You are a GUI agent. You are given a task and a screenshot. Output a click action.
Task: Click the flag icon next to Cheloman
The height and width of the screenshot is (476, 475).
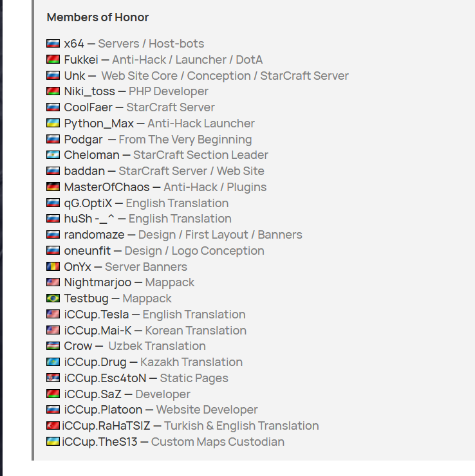(x=53, y=155)
